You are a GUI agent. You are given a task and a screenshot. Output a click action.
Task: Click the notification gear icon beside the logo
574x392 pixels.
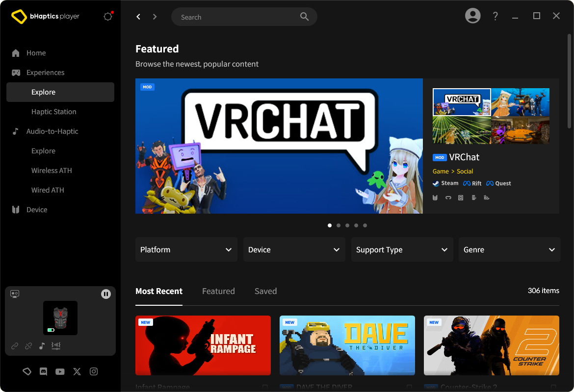[x=108, y=17]
